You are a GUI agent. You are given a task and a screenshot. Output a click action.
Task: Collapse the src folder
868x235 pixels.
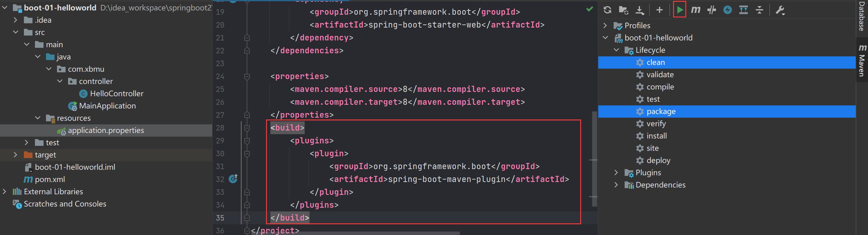pos(16,32)
